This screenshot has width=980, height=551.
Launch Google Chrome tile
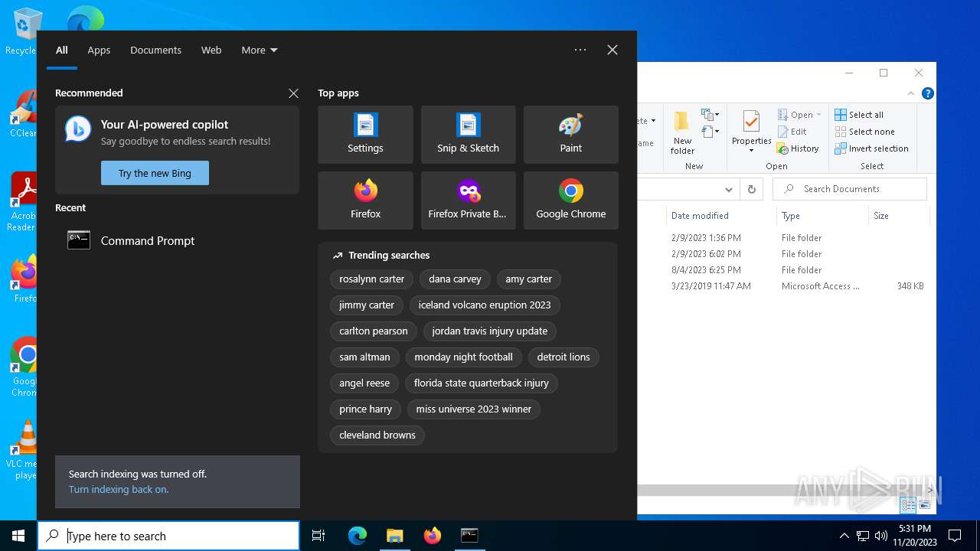[x=570, y=201]
